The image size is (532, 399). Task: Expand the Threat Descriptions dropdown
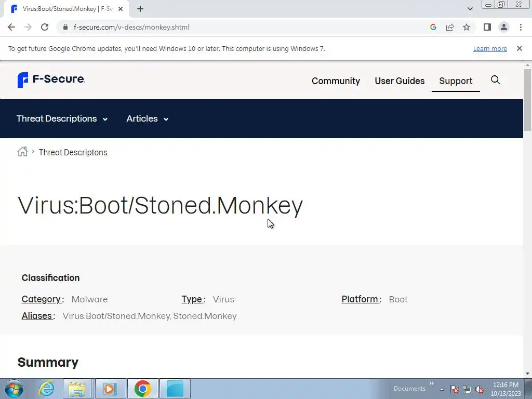pyautogui.click(x=62, y=119)
